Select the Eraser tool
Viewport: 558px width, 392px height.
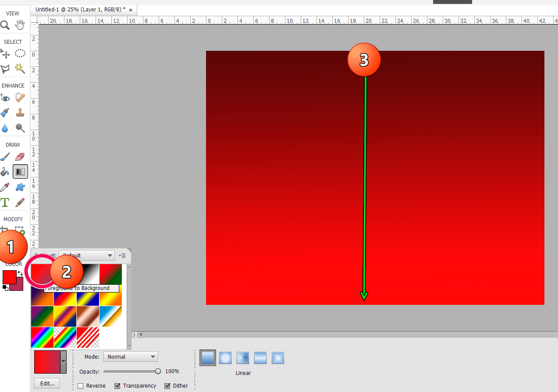click(x=19, y=156)
